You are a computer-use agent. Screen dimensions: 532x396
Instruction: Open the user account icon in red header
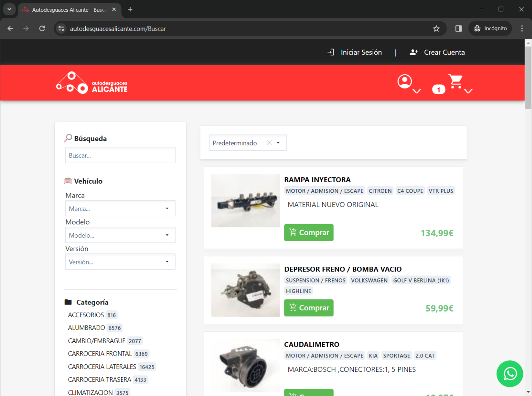click(405, 80)
